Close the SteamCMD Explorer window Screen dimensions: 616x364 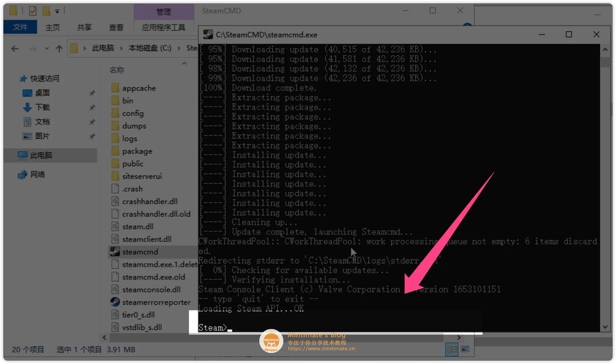[x=460, y=11]
